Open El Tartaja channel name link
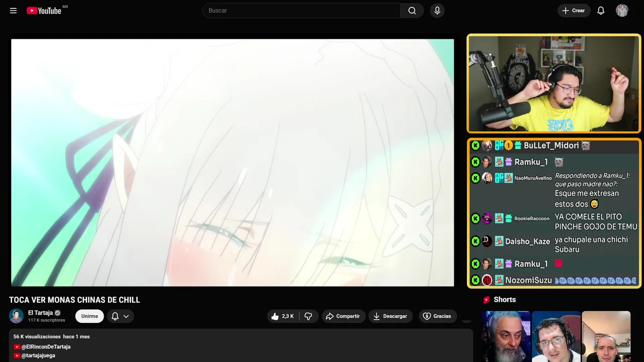This screenshot has width=644, height=362. click(40, 313)
